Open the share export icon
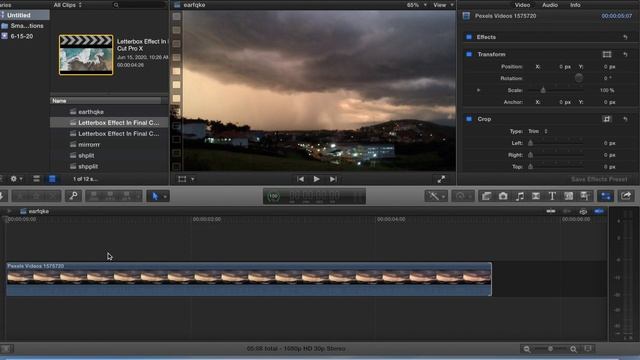 pyautogui.click(x=626, y=196)
